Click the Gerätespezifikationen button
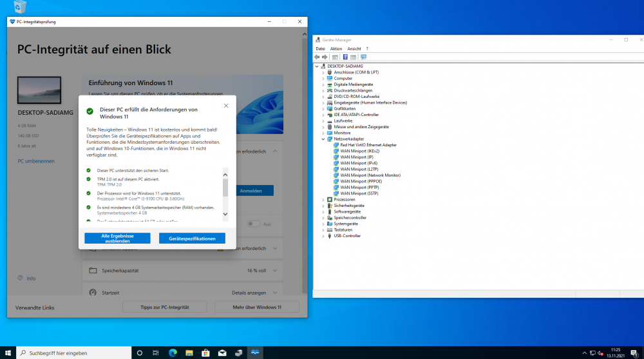The image size is (644, 359). coord(192,238)
